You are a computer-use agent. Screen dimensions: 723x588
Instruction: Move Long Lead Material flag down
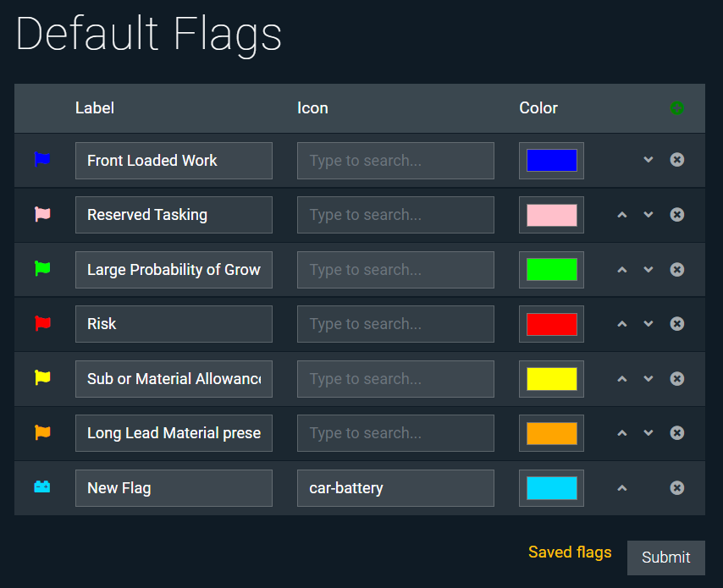click(x=648, y=433)
